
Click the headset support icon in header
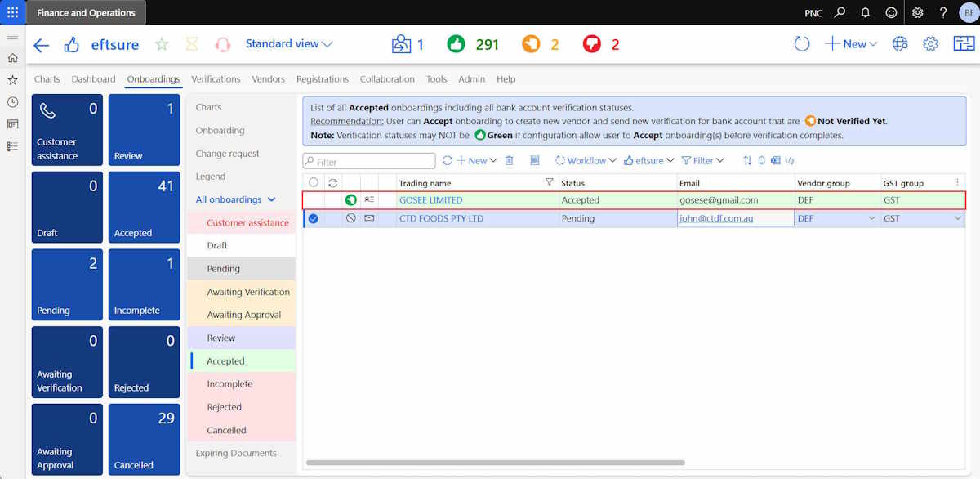[x=222, y=44]
